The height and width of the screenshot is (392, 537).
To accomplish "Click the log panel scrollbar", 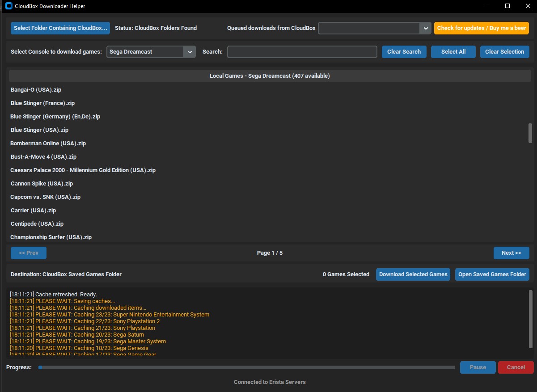I will tap(531, 319).
